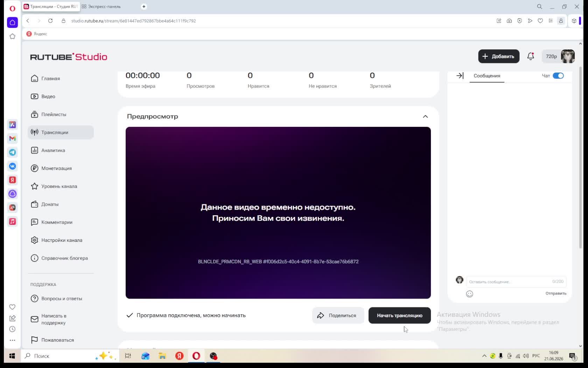The width and height of the screenshot is (588, 368).
Task: Open Yandex browser from taskbar
Action: 179,356
